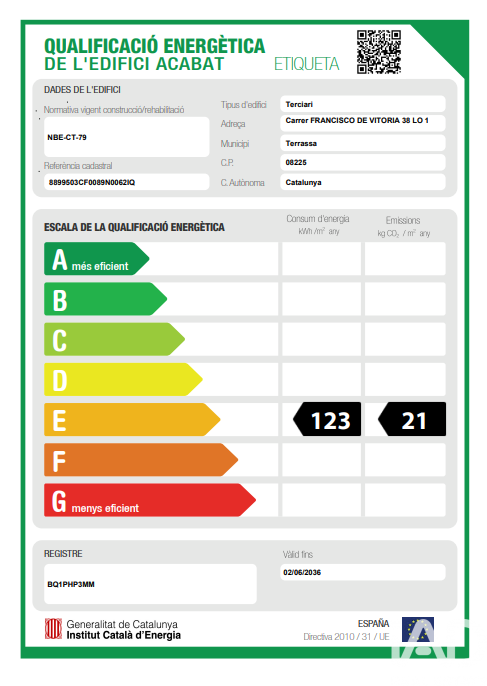Select the dark green A rating arrow
This screenshot has width=487, height=686.
[97, 259]
